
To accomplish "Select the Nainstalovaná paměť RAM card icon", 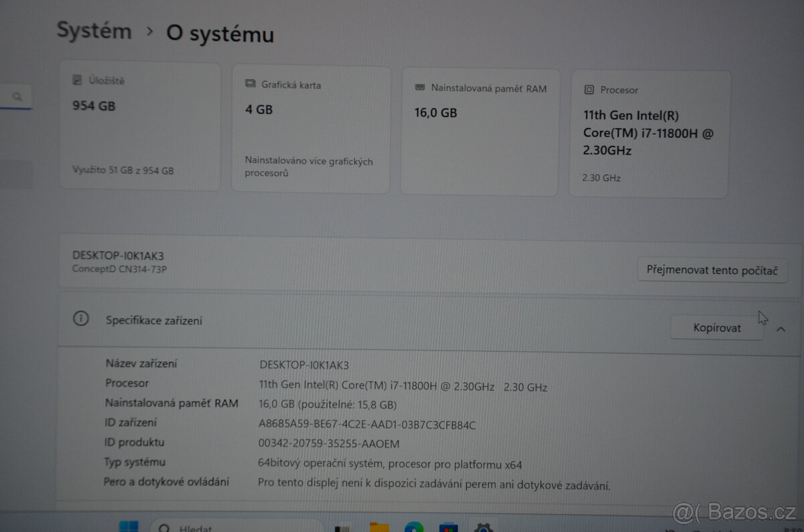I will (420, 88).
